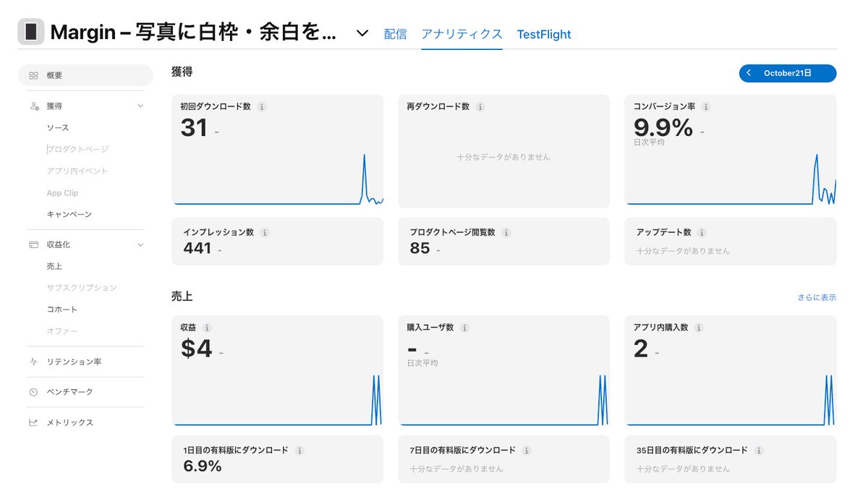Click the back chevron in the date button
The image size is (868, 499).
[x=749, y=73]
